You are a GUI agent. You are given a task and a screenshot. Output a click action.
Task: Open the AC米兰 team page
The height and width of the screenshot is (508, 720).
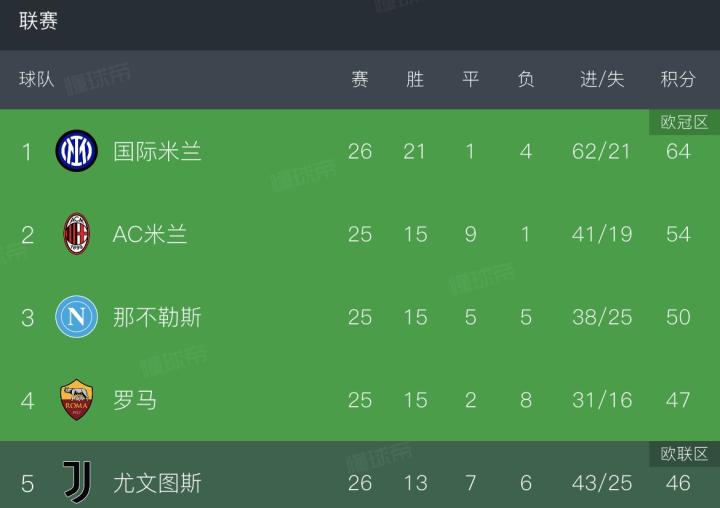click(150, 234)
